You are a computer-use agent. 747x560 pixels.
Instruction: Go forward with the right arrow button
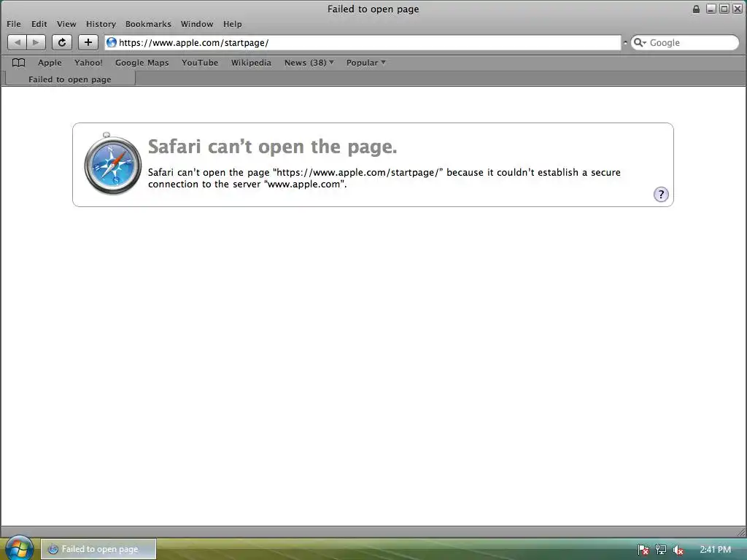(36, 42)
